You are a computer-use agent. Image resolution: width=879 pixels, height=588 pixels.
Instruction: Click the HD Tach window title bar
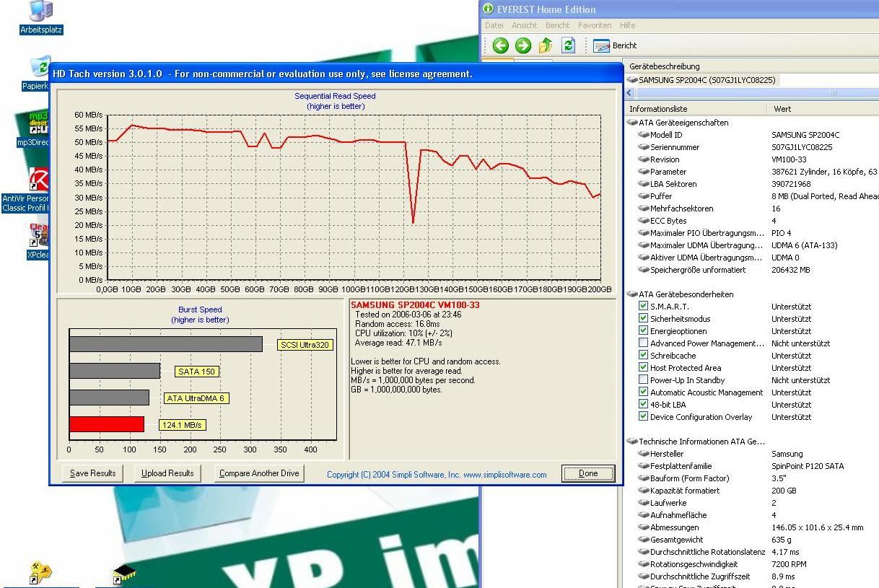coord(336,74)
